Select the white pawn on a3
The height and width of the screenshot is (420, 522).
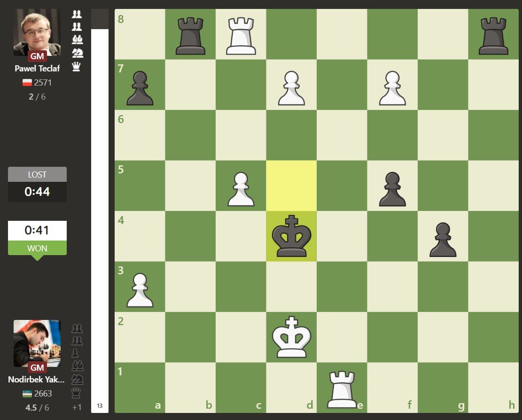click(140, 290)
